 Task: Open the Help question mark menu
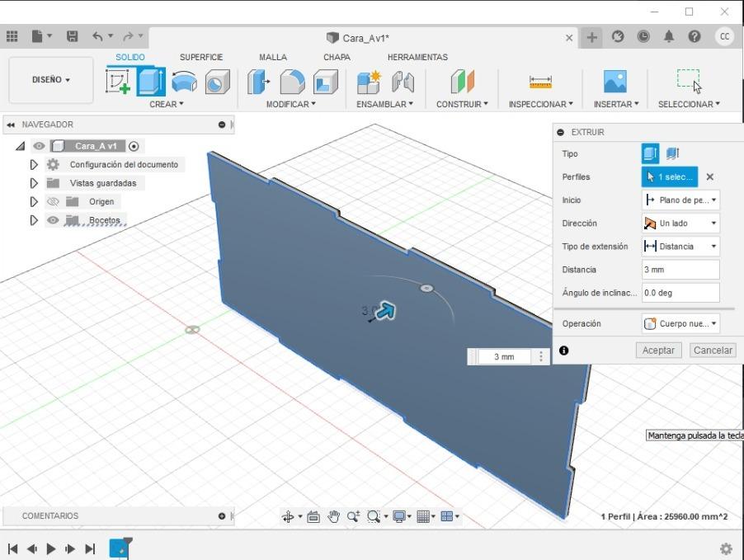click(x=695, y=36)
